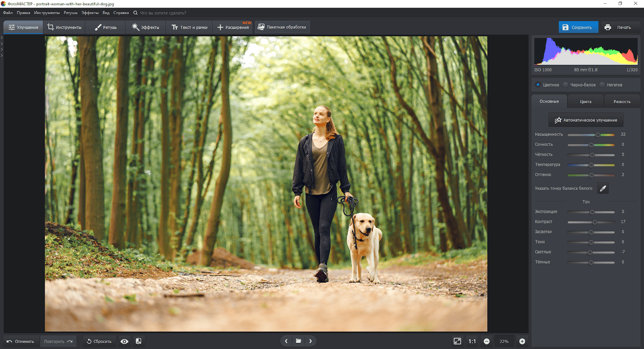This screenshot has height=349, width=644.
Task: Open the Резкость tab
Action: click(x=621, y=102)
